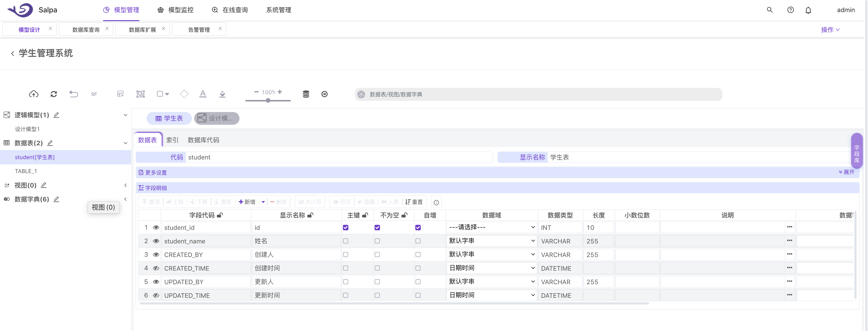Image resolution: width=868 pixels, height=331 pixels.
Task: Open 数据域 dropdown for student_name row
Action: click(492, 241)
